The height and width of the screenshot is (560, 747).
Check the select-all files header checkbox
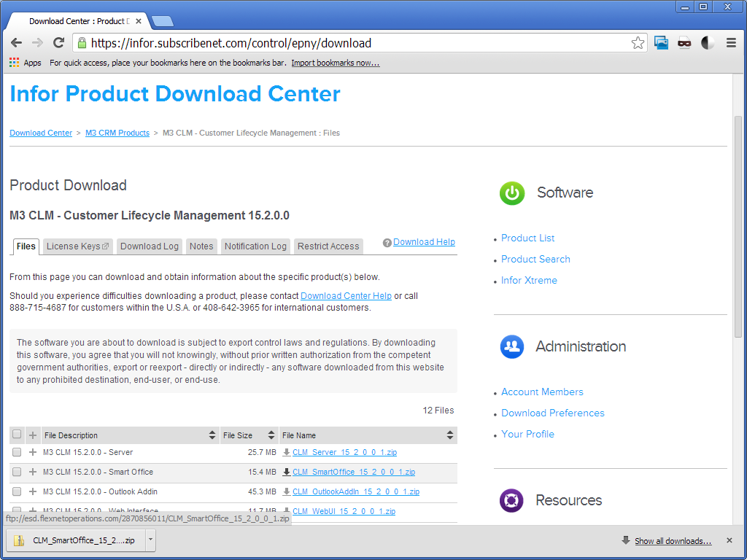coord(17,435)
